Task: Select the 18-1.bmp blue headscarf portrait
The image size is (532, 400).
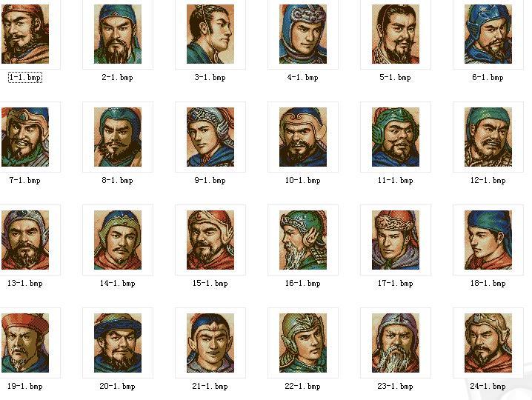Action: (488, 240)
